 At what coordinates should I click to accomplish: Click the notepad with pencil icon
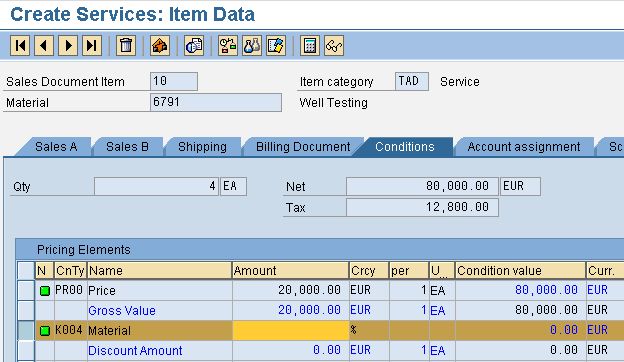tap(276, 46)
